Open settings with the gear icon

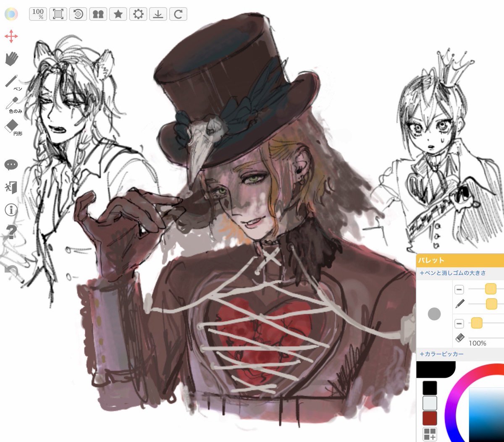138,14
